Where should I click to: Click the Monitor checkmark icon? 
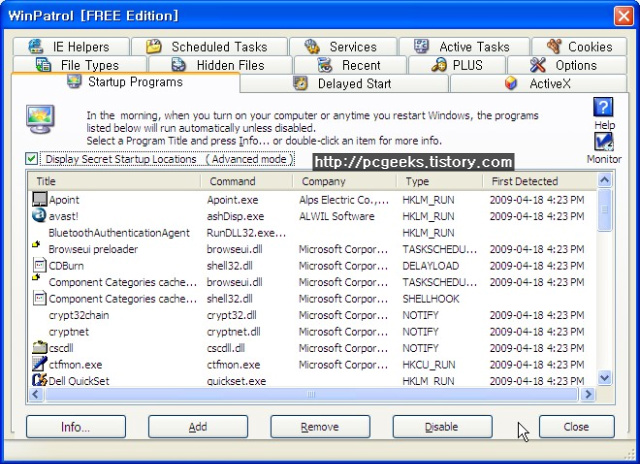[x=604, y=142]
